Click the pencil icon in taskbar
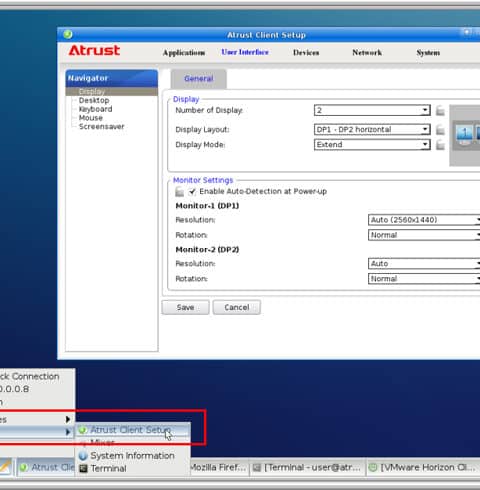The height and width of the screenshot is (490, 480). click(x=5, y=467)
